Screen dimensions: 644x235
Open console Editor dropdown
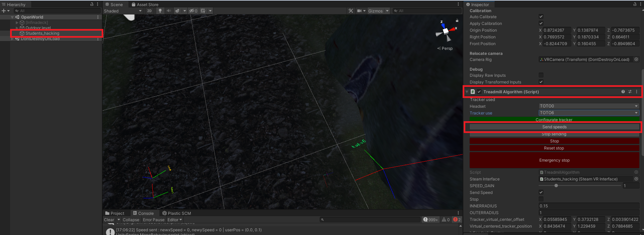click(x=175, y=220)
